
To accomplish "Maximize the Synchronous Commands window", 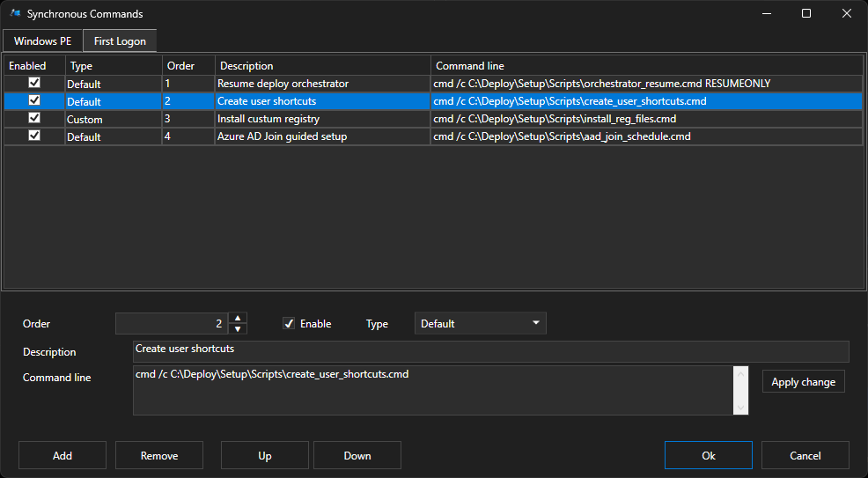I will 806,13.
